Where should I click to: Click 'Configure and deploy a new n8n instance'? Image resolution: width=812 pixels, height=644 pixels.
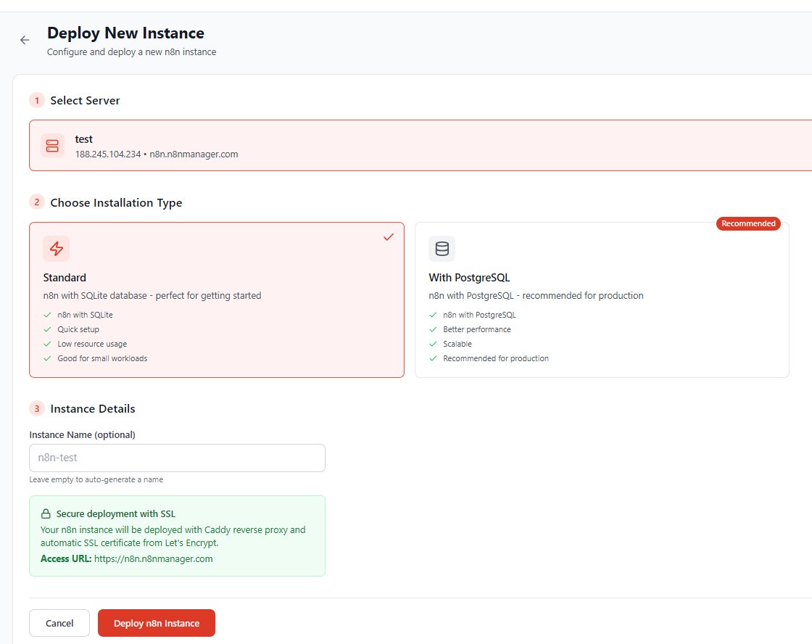pyautogui.click(x=131, y=51)
